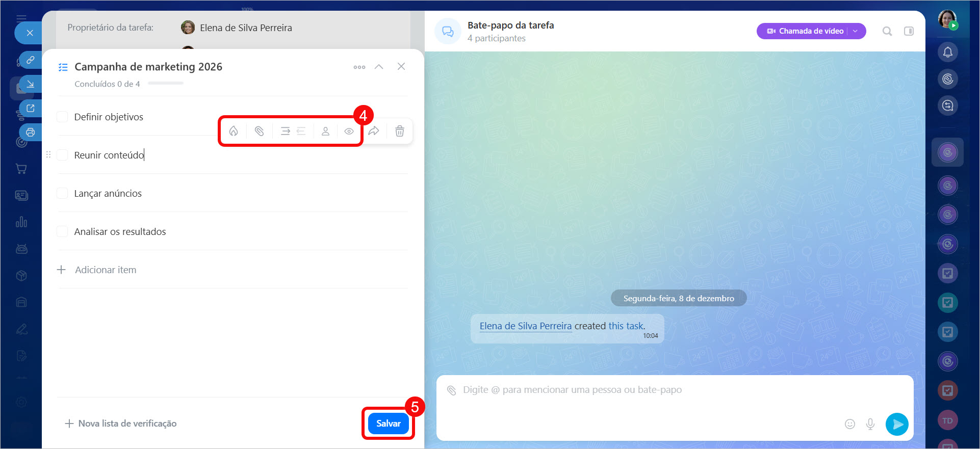Assign a person using the user icon
Screen dimensions: 980x449
tap(325, 131)
